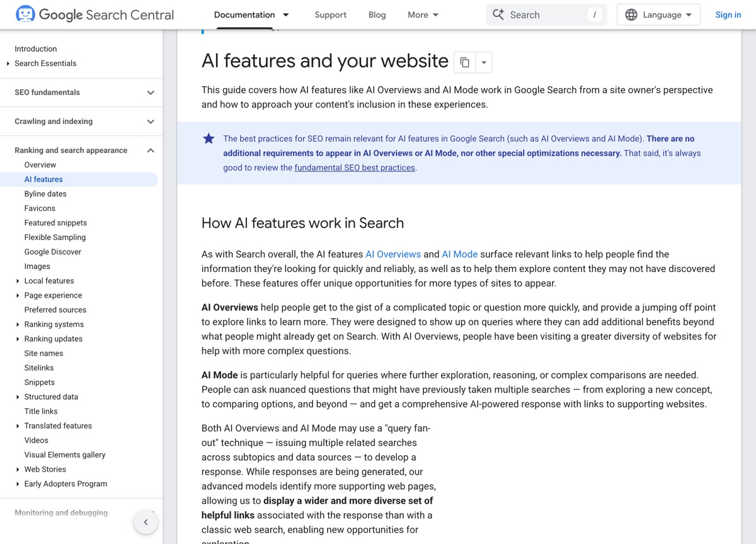Expand the Ranking systems arrow
The image size is (756, 544).
[x=18, y=324]
